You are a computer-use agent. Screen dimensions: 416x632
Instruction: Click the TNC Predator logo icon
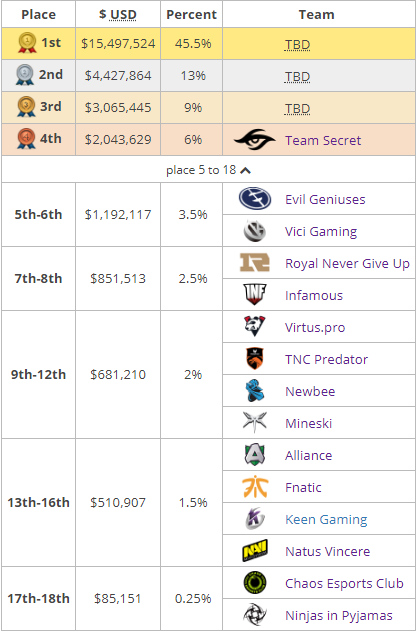(255, 359)
